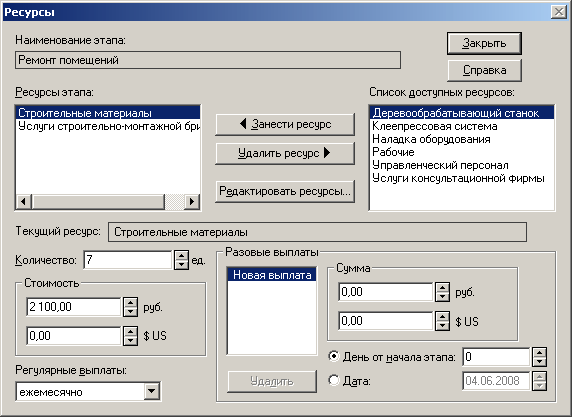The width and height of the screenshot is (572, 417).
Task: Click into Количество input field
Action: point(128,260)
